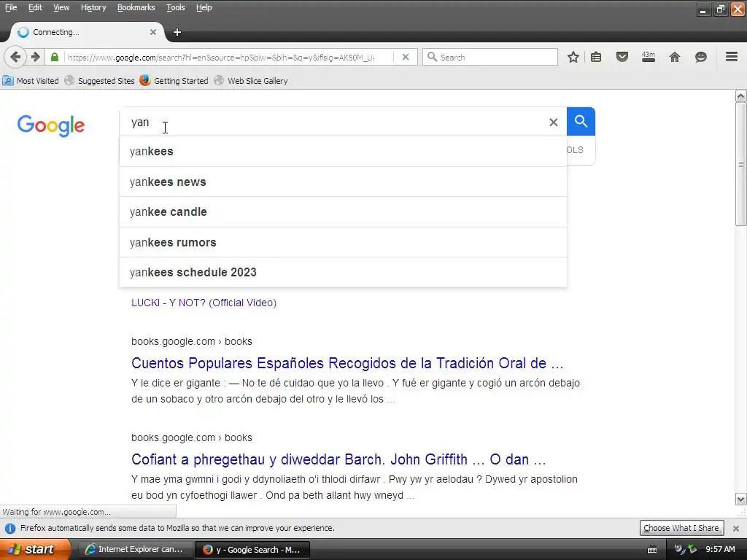The height and width of the screenshot is (560, 747).
Task: Open the Windows Start button
Action: pyautogui.click(x=35, y=550)
